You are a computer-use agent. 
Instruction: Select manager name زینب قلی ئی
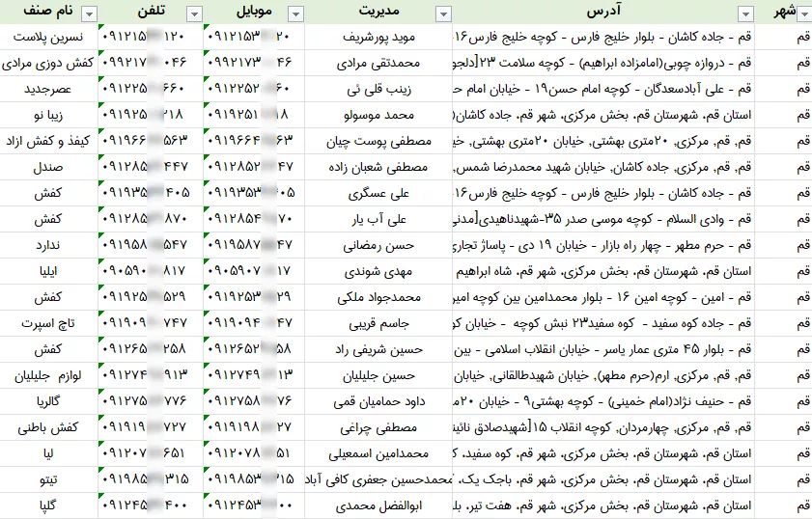[x=378, y=89]
